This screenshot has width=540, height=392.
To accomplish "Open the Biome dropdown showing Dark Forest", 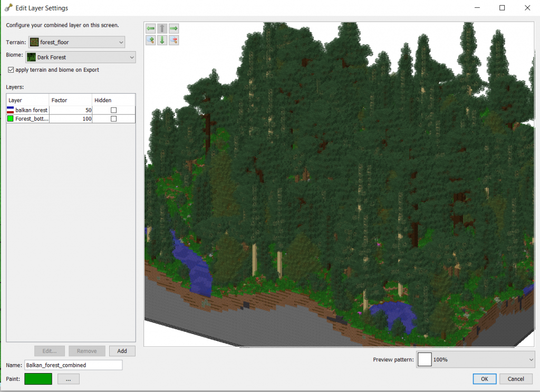I will click(x=81, y=57).
